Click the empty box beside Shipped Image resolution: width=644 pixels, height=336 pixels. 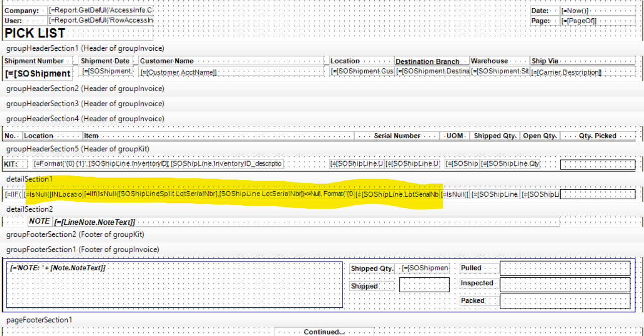tap(424, 285)
